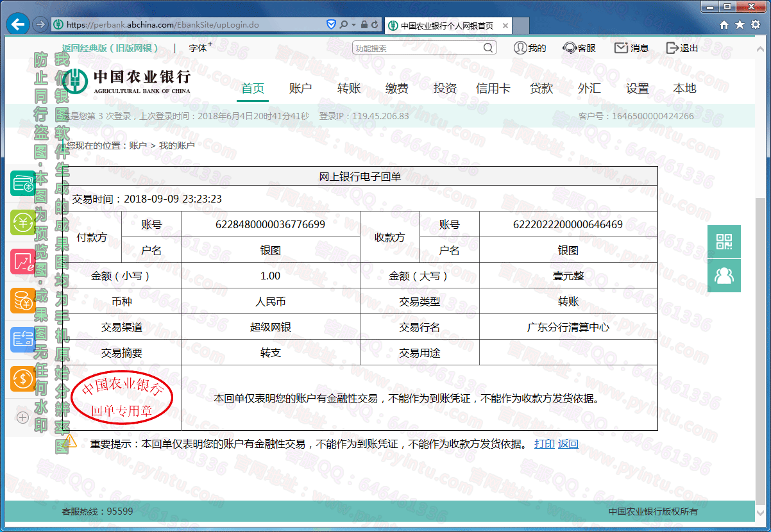
Task: Click the payer account number 6228480000036776699
Action: click(270, 224)
